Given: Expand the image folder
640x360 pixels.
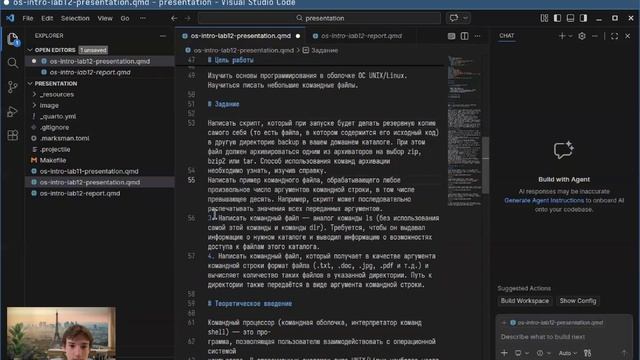Looking at the screenshot, I should pos(49,105).
